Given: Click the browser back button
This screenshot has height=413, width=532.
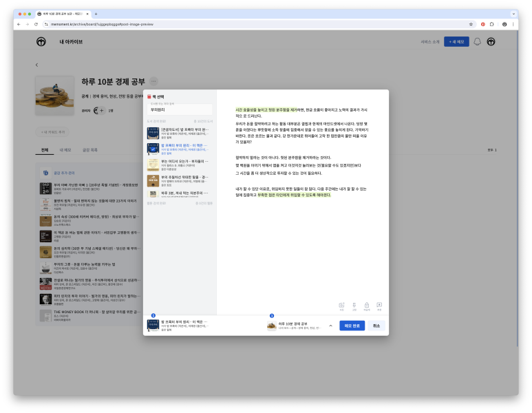Looking at the screenshot, I should pos(19,24).
